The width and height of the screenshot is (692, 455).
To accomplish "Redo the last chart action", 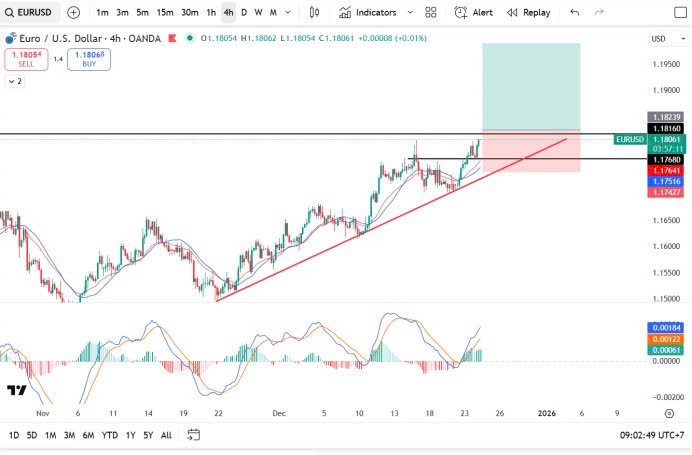I will [x=599, y=13].
